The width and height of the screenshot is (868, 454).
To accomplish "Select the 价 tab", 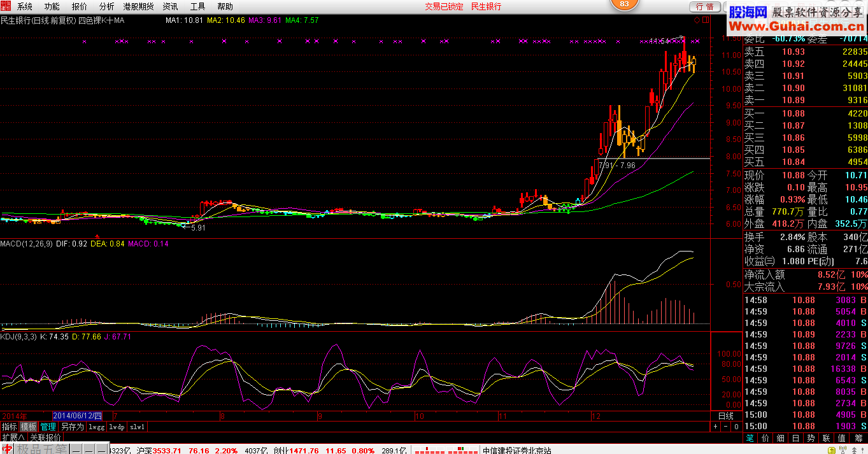I will click(765, 438).
